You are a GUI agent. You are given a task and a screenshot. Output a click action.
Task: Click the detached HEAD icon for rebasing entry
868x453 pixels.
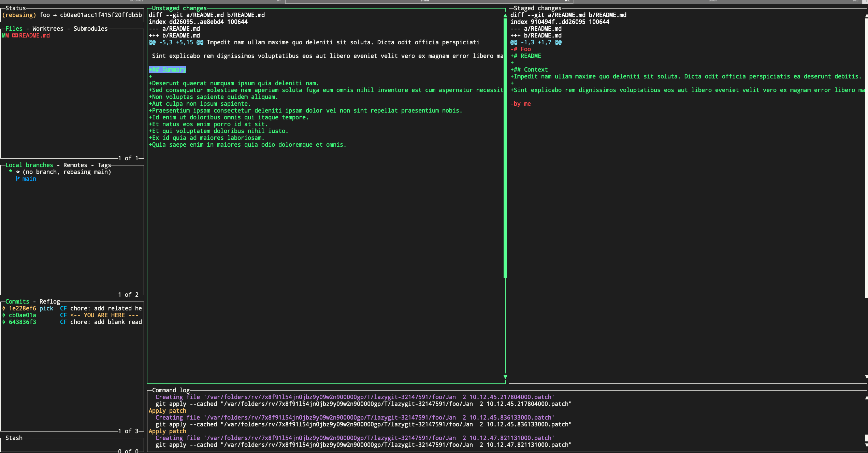18,172
